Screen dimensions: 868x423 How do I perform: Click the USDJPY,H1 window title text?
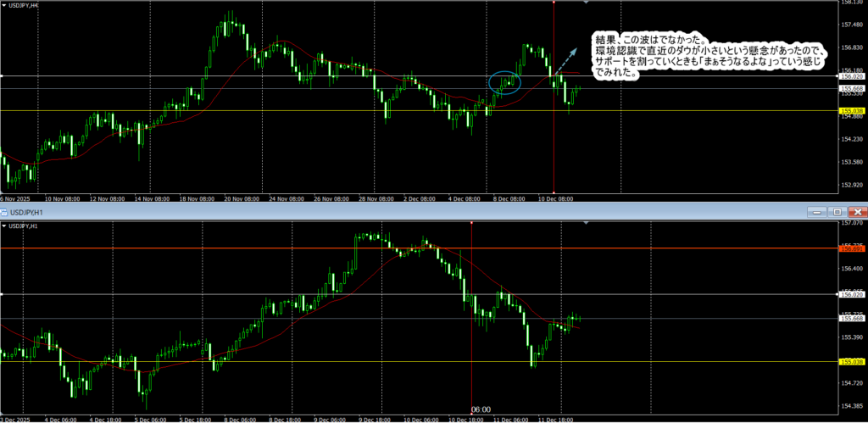(27, 210)
